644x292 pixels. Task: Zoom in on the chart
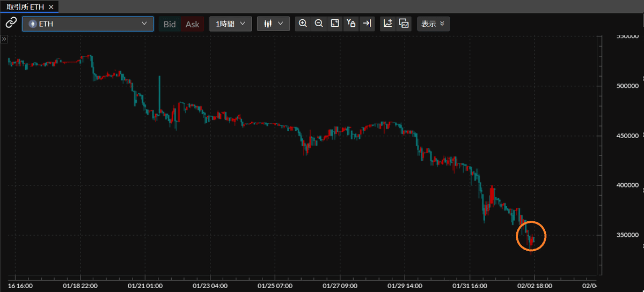303,24
